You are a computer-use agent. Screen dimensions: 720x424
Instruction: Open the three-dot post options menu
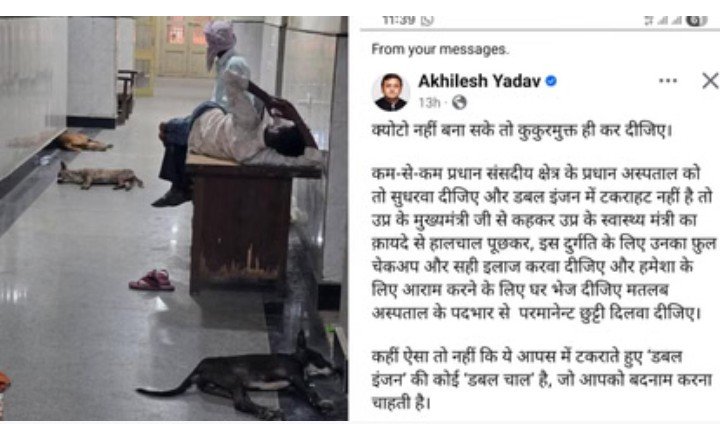pyautogui.click(x=668, y=81)
